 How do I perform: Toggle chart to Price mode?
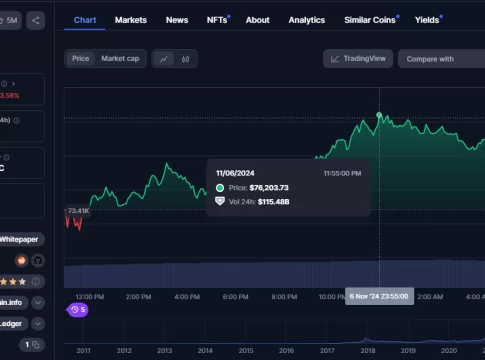80,59
